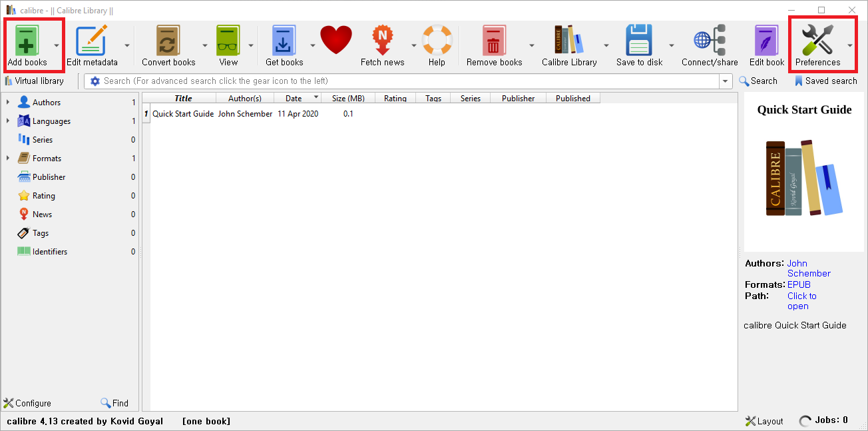Click the Remove books trash icon
Viewport: 868px width, 431px height.
point(494,40)
